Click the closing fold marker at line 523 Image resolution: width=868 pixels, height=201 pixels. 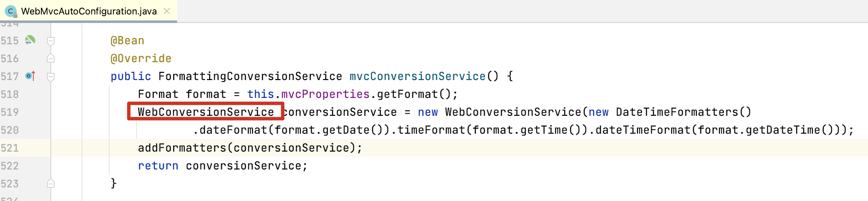51,184
